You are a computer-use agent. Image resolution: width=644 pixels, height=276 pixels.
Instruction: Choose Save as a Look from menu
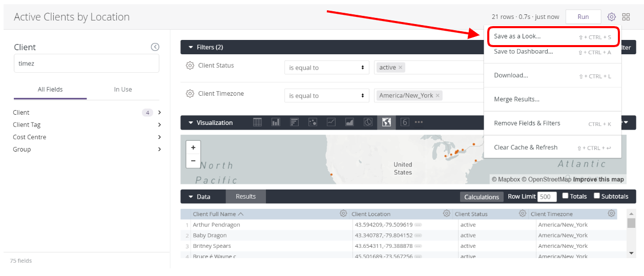(517, 37)
